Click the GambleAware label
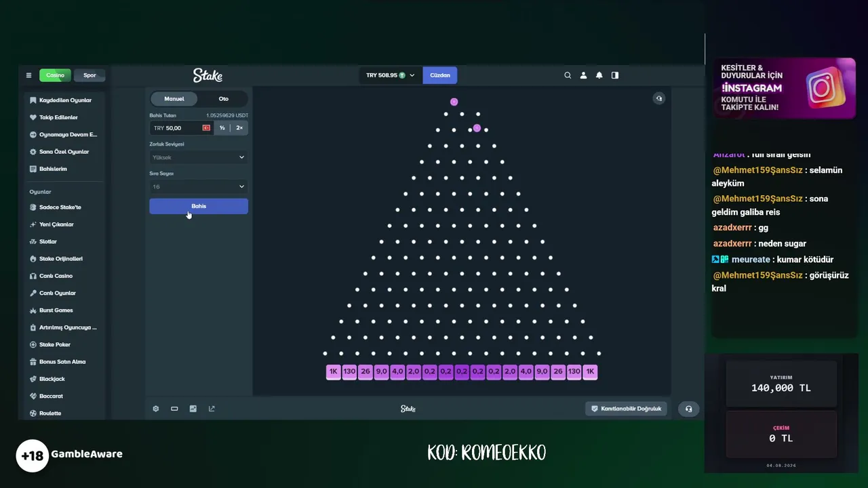The height and width of the screenshot is (488, 868). [87, 454]
